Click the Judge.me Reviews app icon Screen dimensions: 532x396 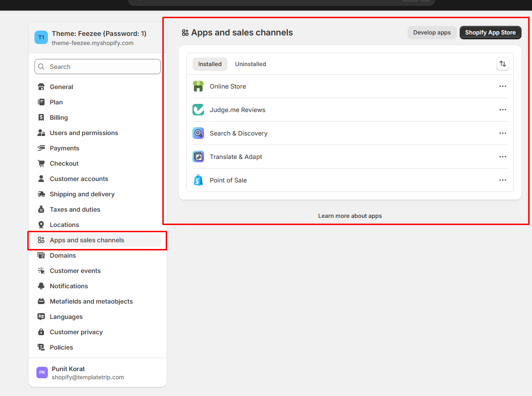(198, 110)
